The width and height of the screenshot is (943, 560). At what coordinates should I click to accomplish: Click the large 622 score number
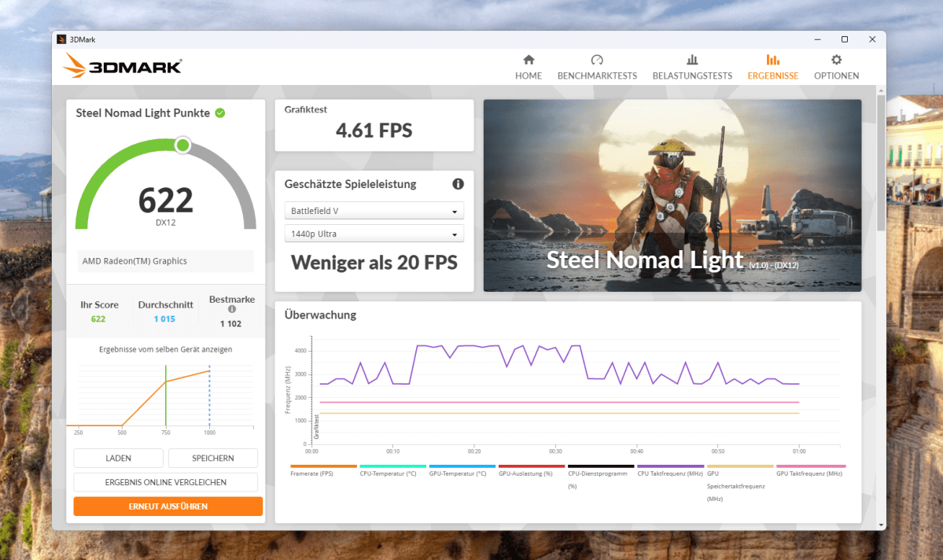(x=166, y=200)
